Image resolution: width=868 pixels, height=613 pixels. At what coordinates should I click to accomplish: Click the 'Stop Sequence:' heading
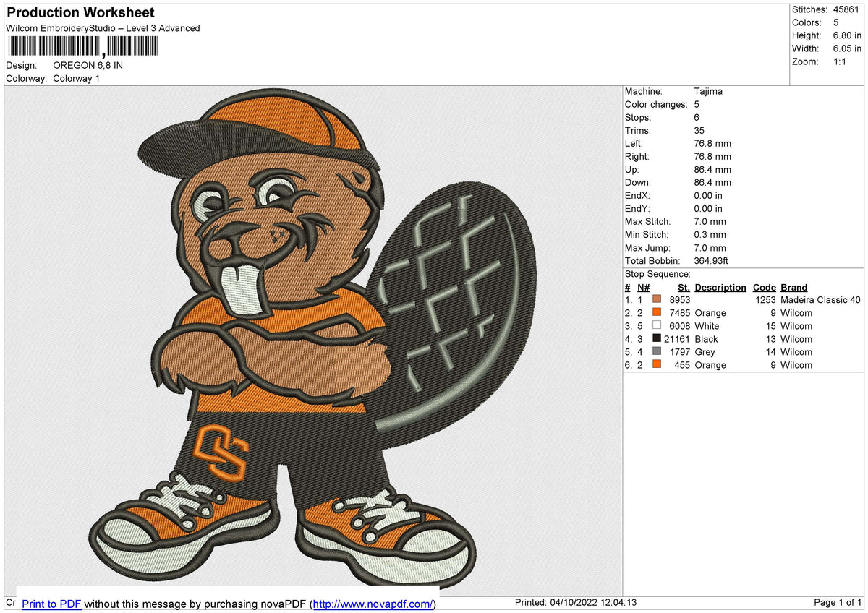pyautogui.click(x=658, y=274)
